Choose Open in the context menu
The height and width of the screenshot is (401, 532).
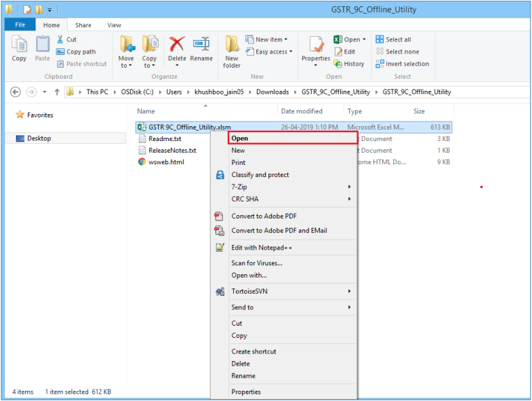click(x=293, y=138)
